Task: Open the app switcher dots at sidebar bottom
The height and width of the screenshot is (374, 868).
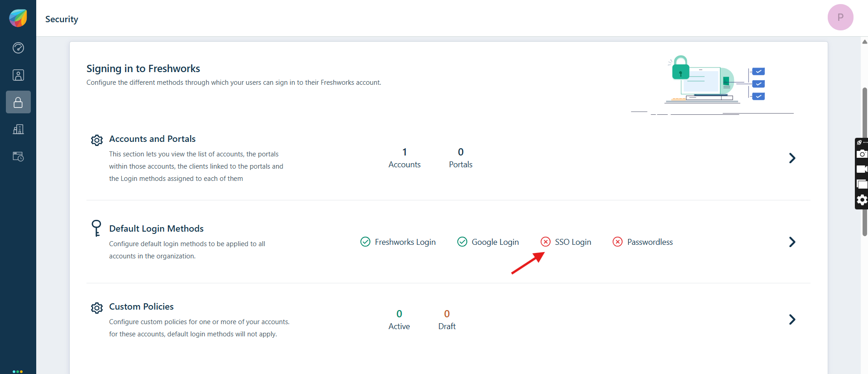Action: pos(18,371)
